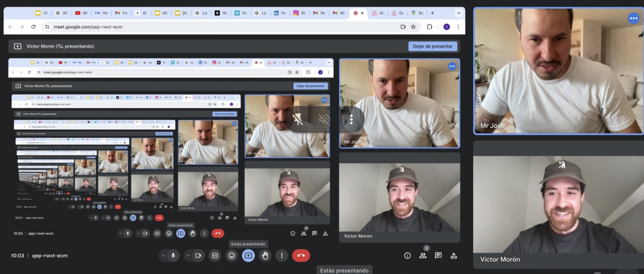Expand video settings arrow beside the main camera button
Viewport: 644px width, 274px height.
click(x=188, y=256)
